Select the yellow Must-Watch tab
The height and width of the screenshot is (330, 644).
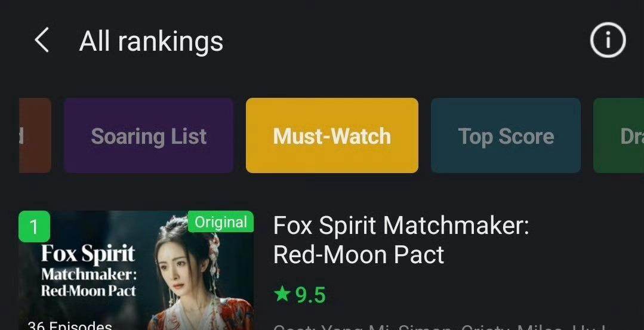[332, 135]
